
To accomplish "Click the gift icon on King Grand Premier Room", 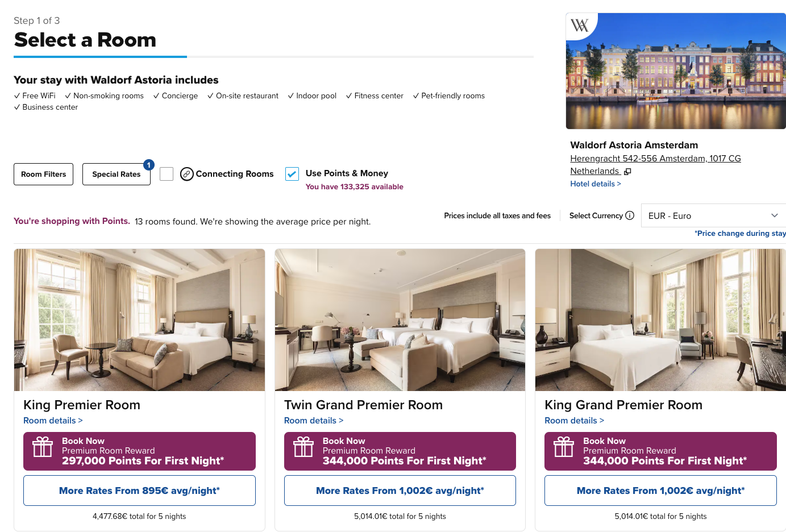I will point(564,447).
